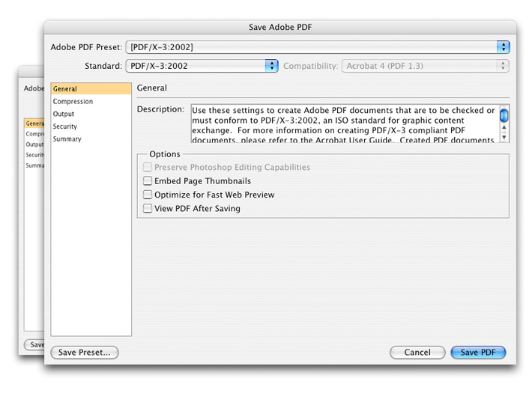Click the Save PDF button
The height and width of the screenshot is (393, 532).
point(478,353)
